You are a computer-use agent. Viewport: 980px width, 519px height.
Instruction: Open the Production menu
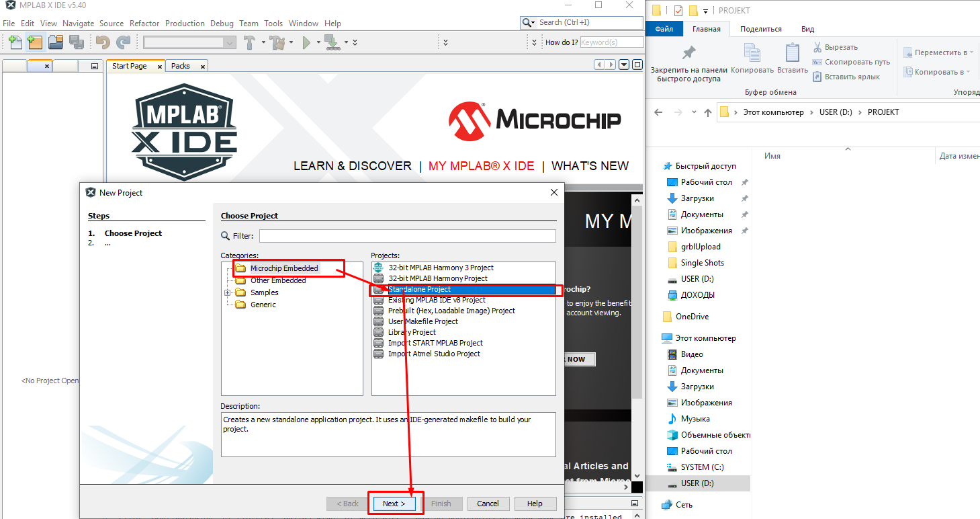pos(185,23)
